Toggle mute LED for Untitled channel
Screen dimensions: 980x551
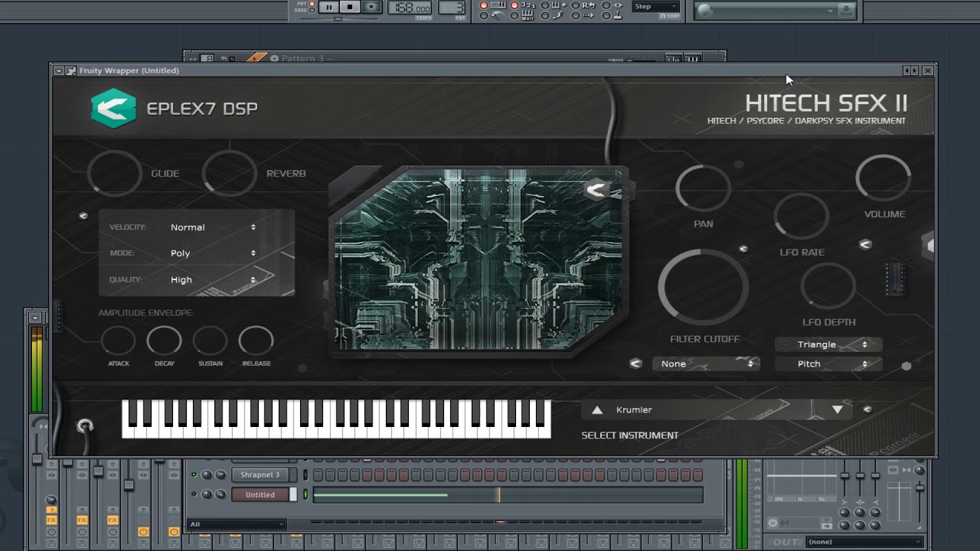pos(194,494)
